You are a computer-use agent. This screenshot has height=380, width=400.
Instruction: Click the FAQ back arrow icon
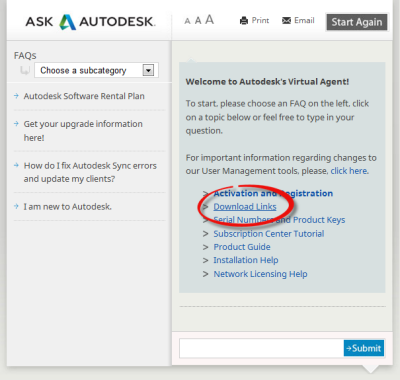point(25,70)
